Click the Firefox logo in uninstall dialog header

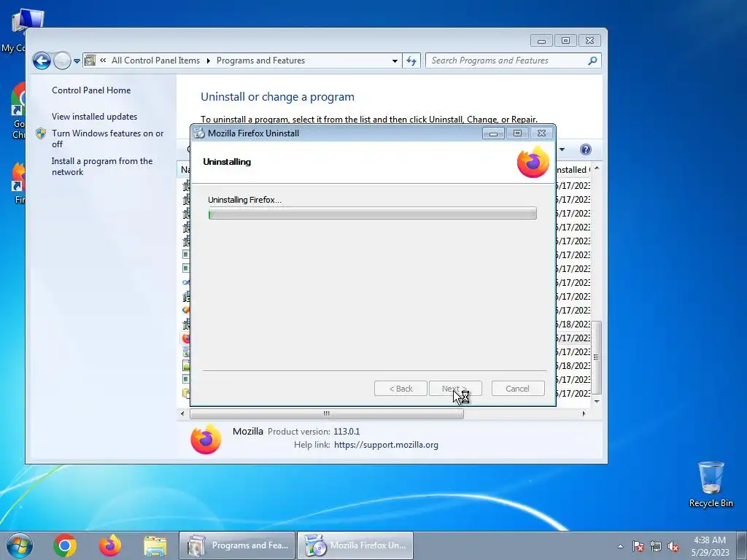pyautogui.click(x=533, y=162)
